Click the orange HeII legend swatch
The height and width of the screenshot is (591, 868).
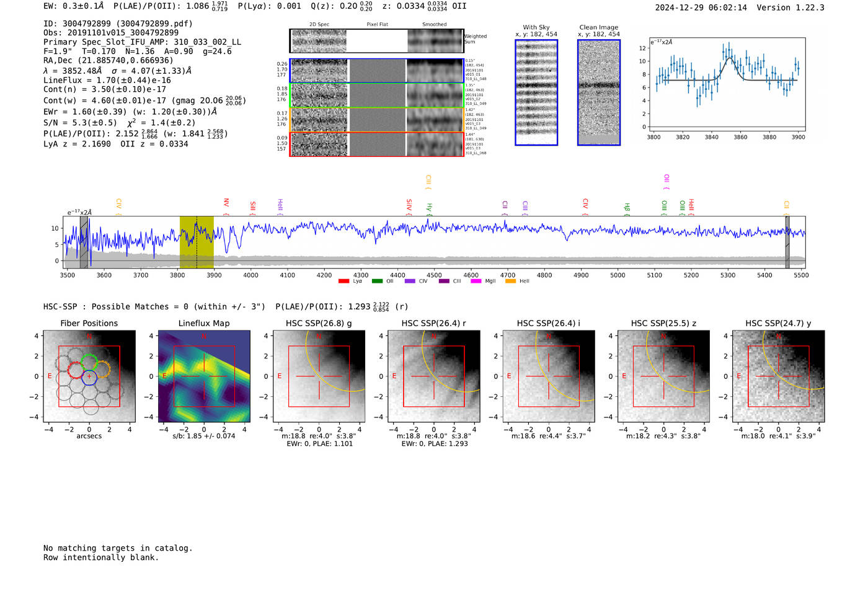511,281
